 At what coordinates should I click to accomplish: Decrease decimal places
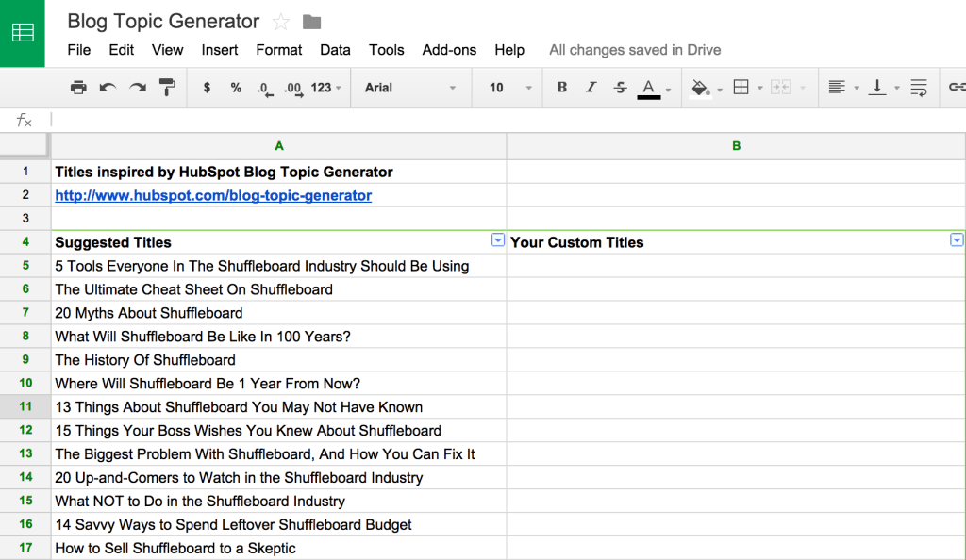265,90
